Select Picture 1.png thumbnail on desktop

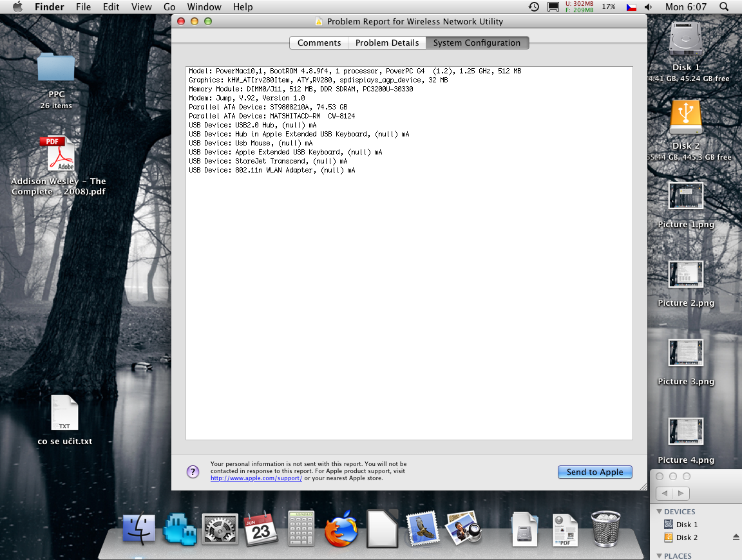(x=686, y=195)
